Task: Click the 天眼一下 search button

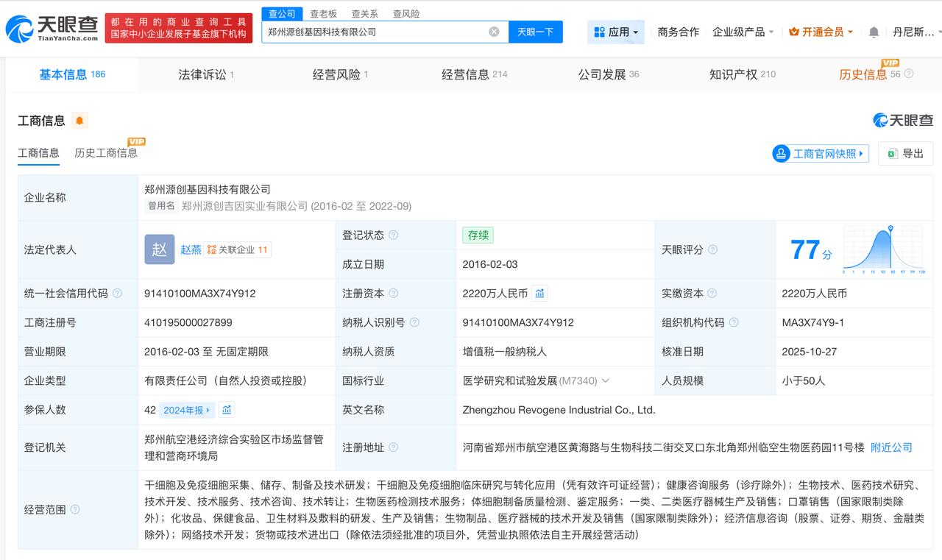Action: coord(535,31)
